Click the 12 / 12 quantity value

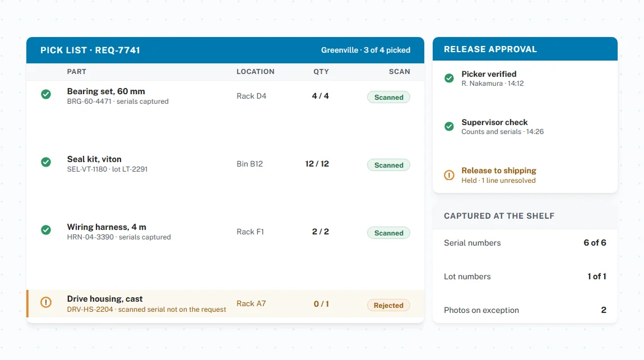[317, 164]
